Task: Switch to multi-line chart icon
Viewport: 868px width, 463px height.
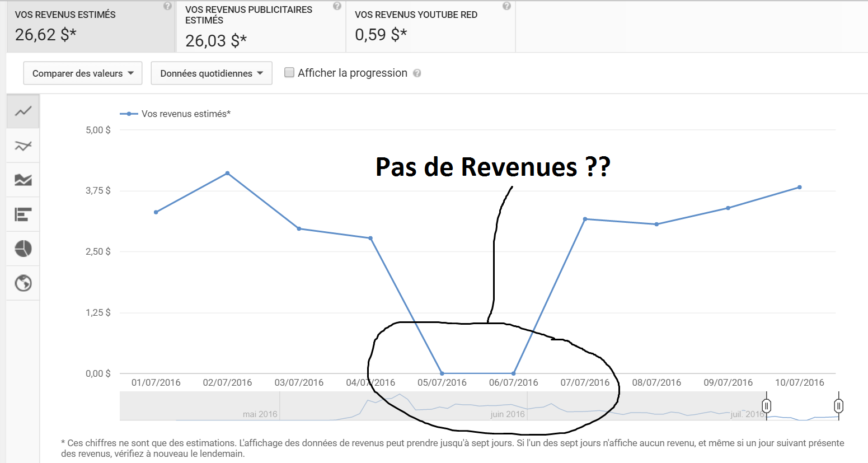Action: tap(23, 146)
